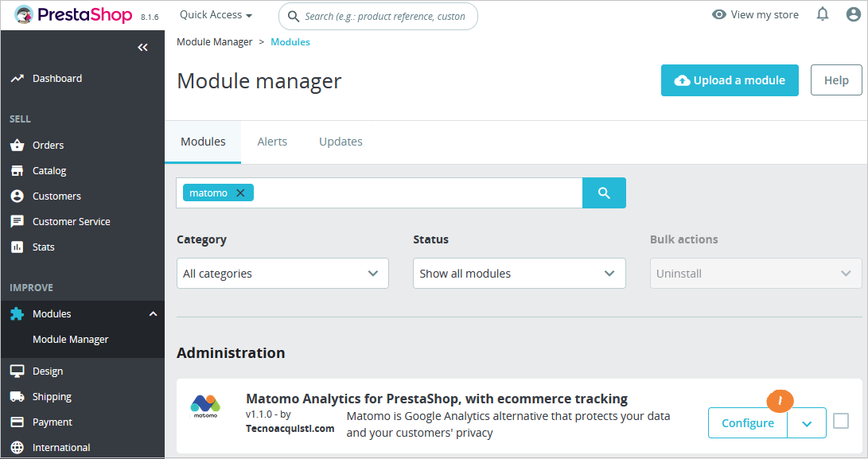The width and height of the screenshot is (868, 459).
Task: Switch to the Alerts tab
Action: (x=272, y=141)
